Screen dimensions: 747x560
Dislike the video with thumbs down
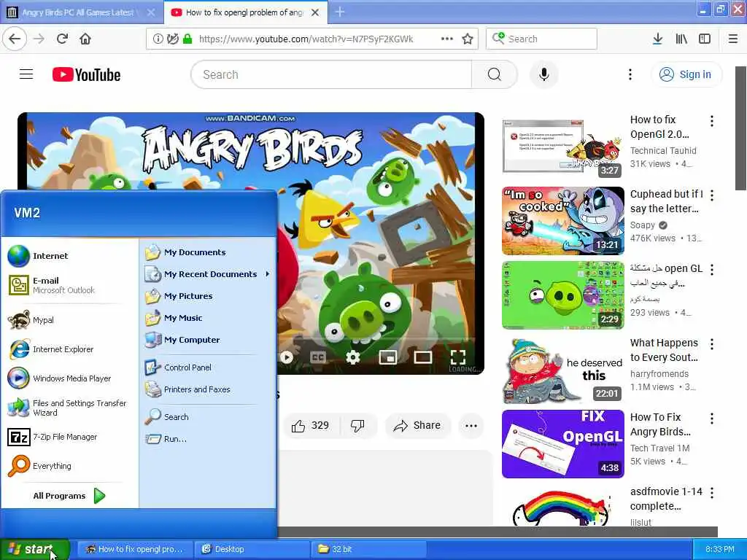pyautogui.click(x=357, y=426)
